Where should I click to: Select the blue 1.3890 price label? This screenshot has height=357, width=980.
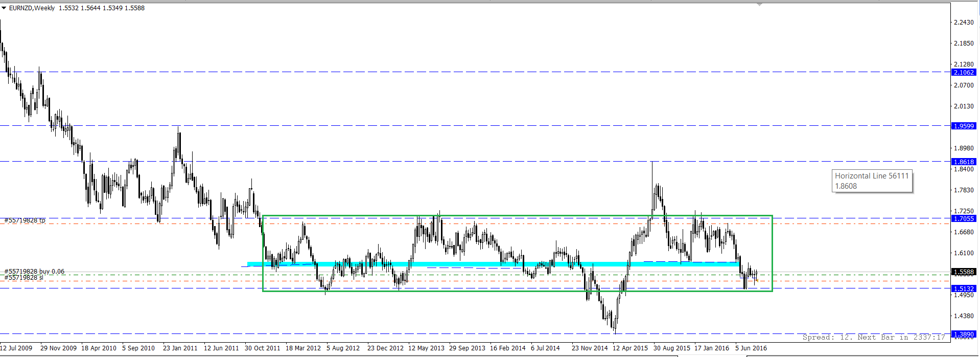click(964, 334)
